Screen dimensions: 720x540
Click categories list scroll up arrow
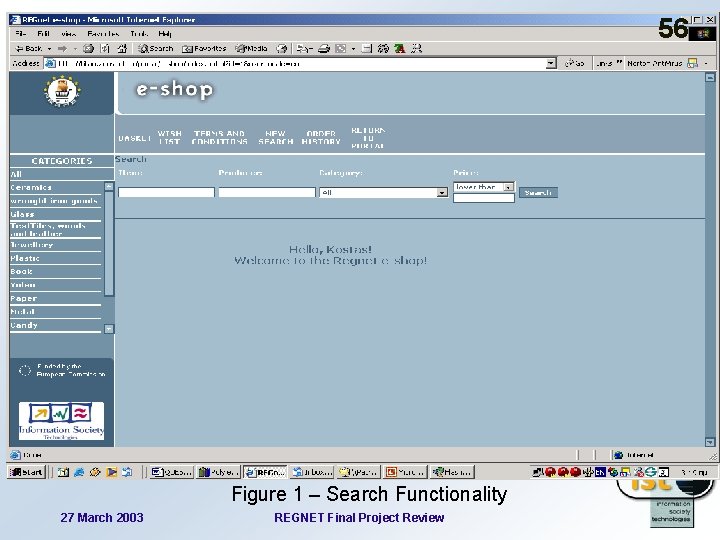(109, 186)
